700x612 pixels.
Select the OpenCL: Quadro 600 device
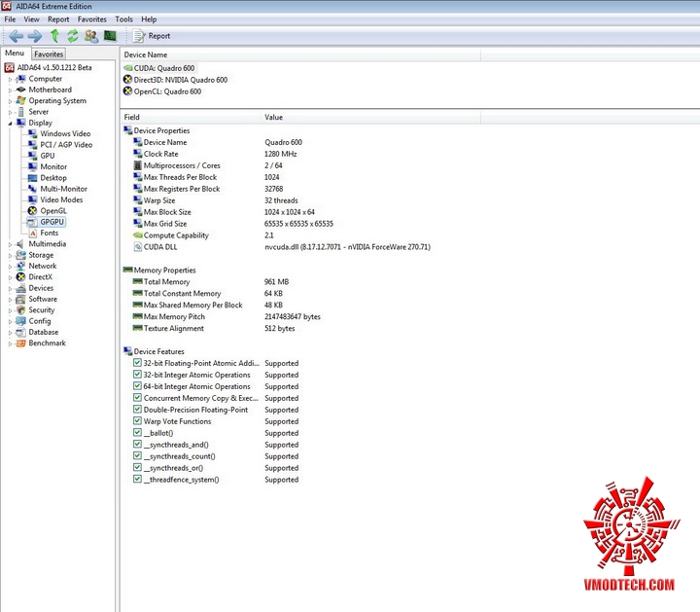click(162, 91)
